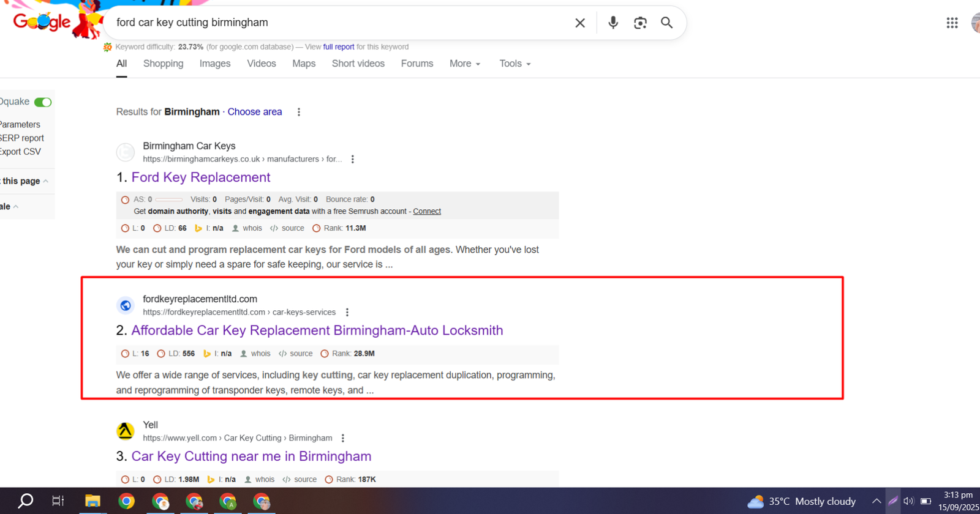This screenshot has height=514, width=980.
Task: Click the Semrush Connect link
Action: (427, 211)
